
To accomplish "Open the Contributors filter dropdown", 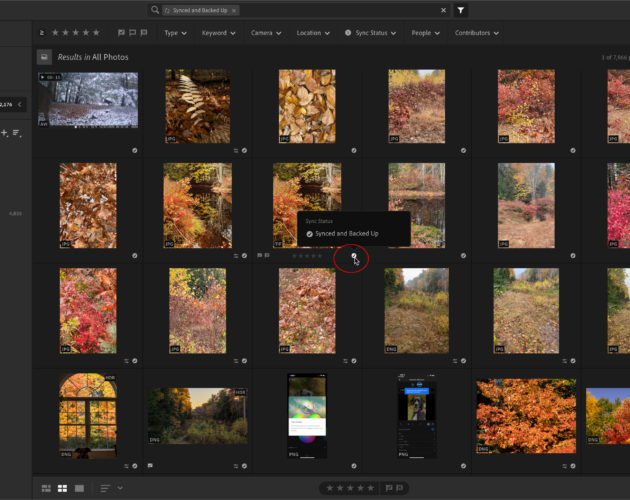I will pos(477,33).
